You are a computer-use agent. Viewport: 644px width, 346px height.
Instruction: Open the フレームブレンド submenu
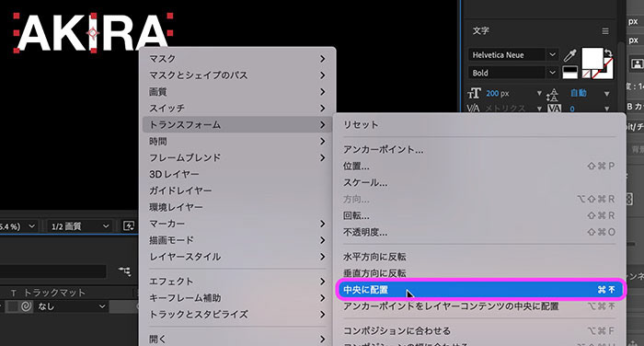click(237, 157)
